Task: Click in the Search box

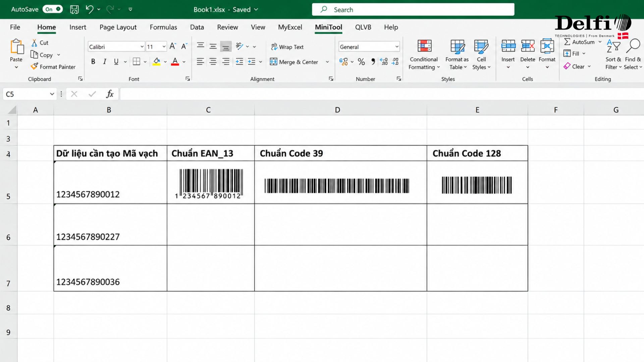Action: point(413,9)
